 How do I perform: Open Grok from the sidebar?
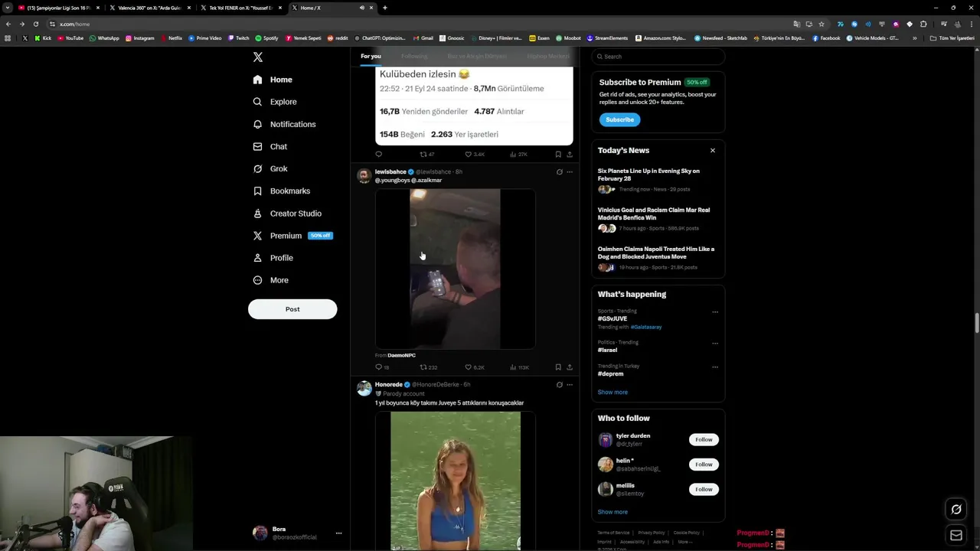[x=269, y=168]
